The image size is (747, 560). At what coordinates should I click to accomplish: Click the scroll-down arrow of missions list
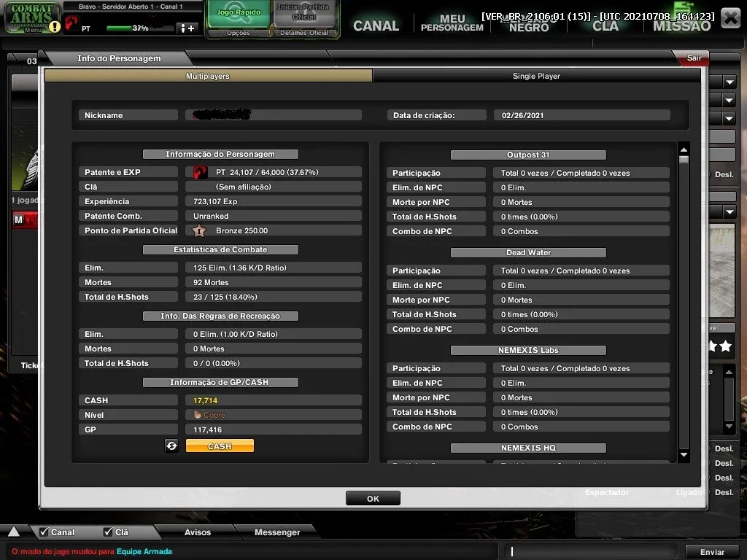684,455
